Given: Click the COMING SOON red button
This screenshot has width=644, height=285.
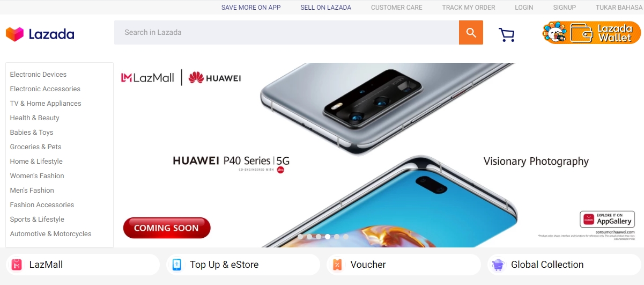Looking at the screenshot, I should coord(167,228).
